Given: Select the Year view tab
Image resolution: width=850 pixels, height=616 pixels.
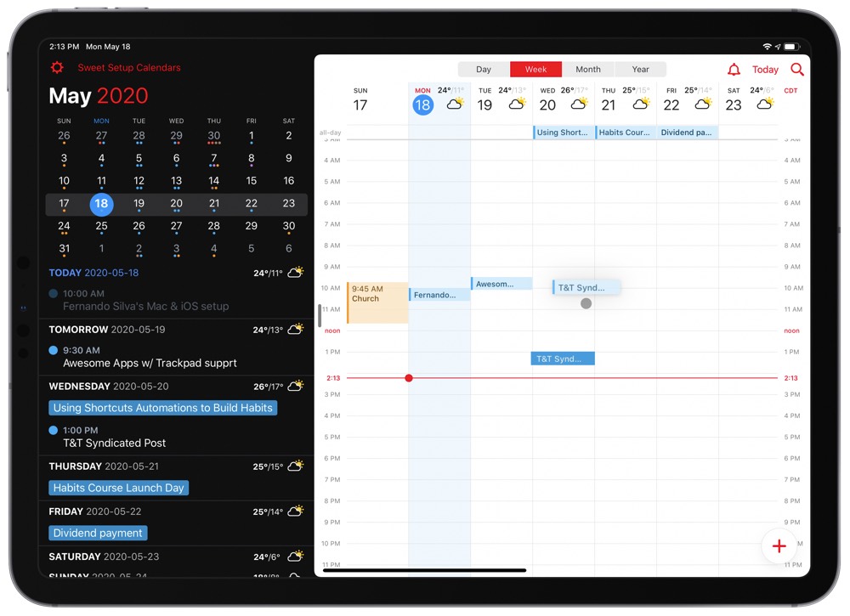Looking at the screenshot, I should pos(640,70).
